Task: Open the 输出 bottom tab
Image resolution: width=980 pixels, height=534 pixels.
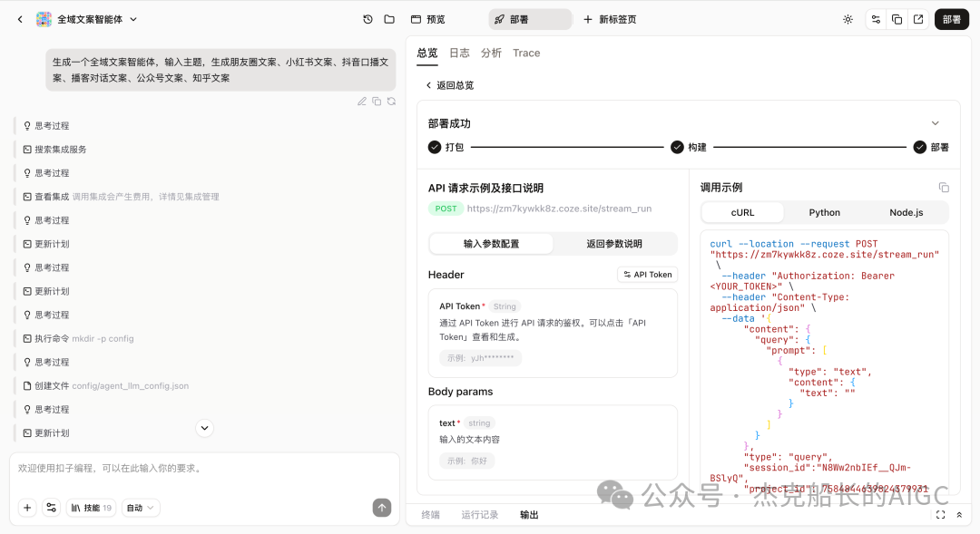Action: (x=529, y=515)
